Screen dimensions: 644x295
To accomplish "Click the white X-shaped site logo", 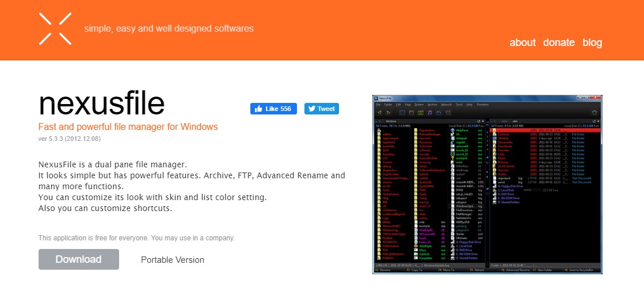I will tap(55, 29).
